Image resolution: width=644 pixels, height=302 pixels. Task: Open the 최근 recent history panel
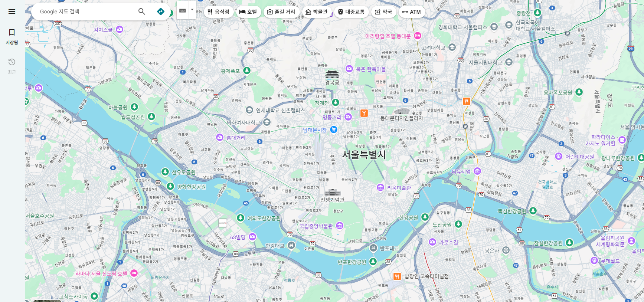click(x=12, y=66)
